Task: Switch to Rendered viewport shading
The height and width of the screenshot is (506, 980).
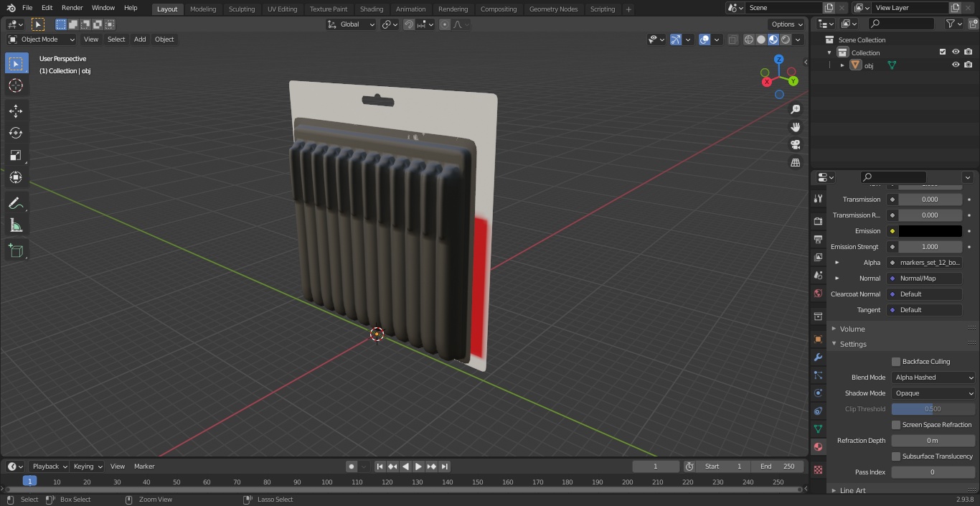Action: tap(786, 39)
